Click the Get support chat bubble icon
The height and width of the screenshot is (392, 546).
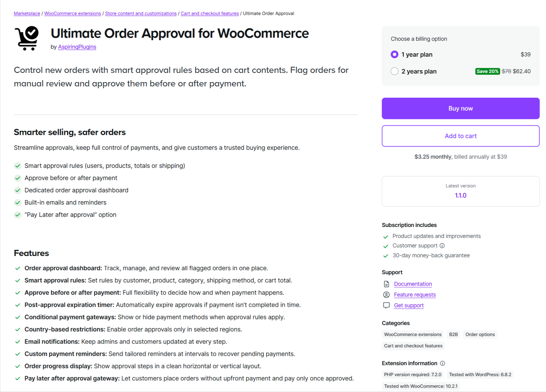tap(386, 305)
